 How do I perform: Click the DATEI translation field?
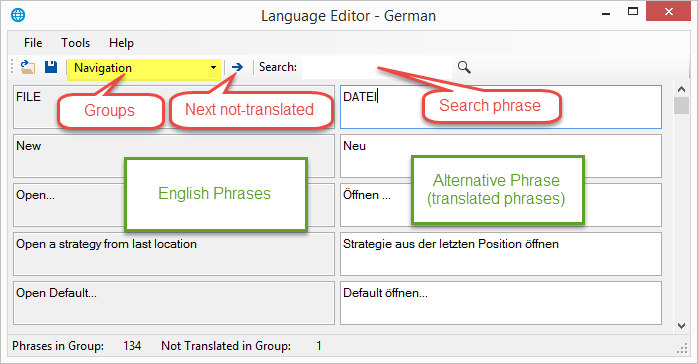(x=501, y=107)
